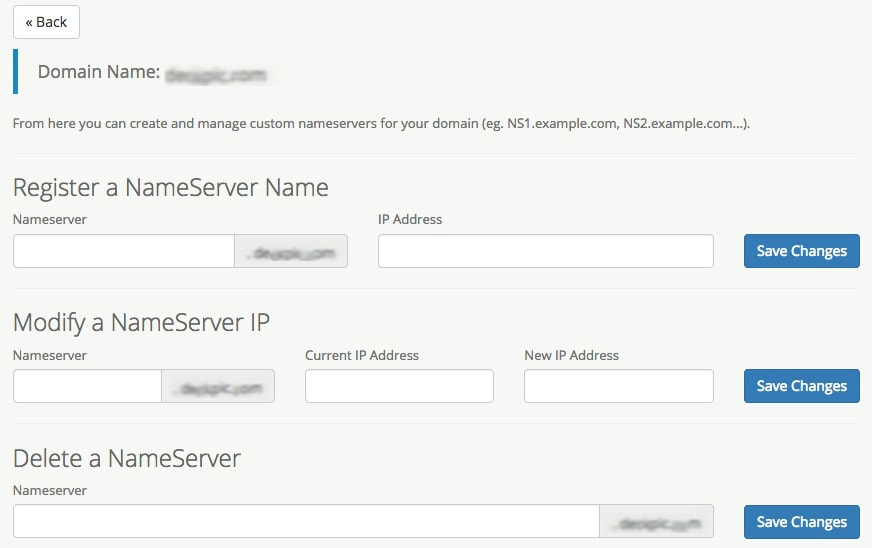Click the Delete a NameServer heading
Viewport: 872px width, 548px height.
coord(127,458)
